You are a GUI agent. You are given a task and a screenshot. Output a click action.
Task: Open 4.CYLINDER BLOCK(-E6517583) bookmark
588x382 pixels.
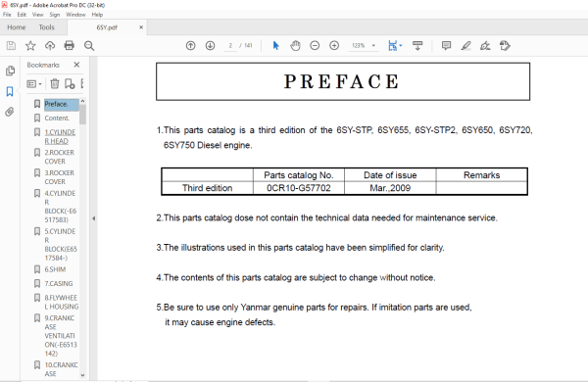(60, 207)
